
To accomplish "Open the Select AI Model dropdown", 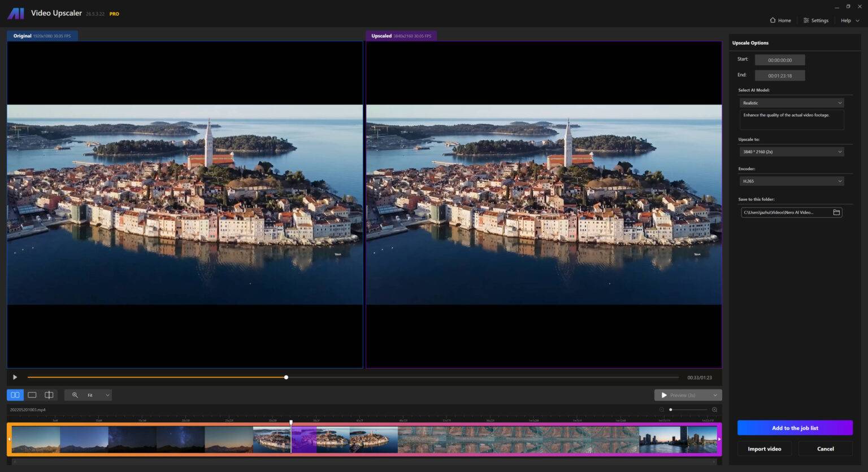I will pyautogui.click(x=791, y=103).
